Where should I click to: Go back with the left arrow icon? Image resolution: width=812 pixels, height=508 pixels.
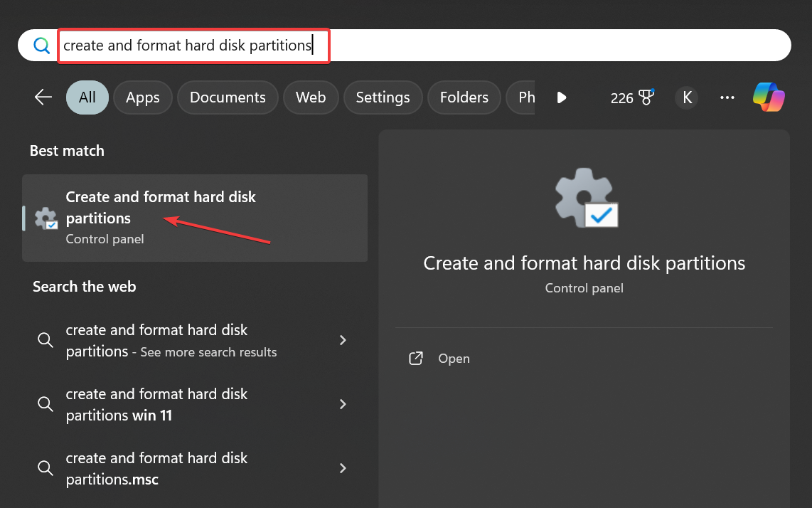point(43,97)
